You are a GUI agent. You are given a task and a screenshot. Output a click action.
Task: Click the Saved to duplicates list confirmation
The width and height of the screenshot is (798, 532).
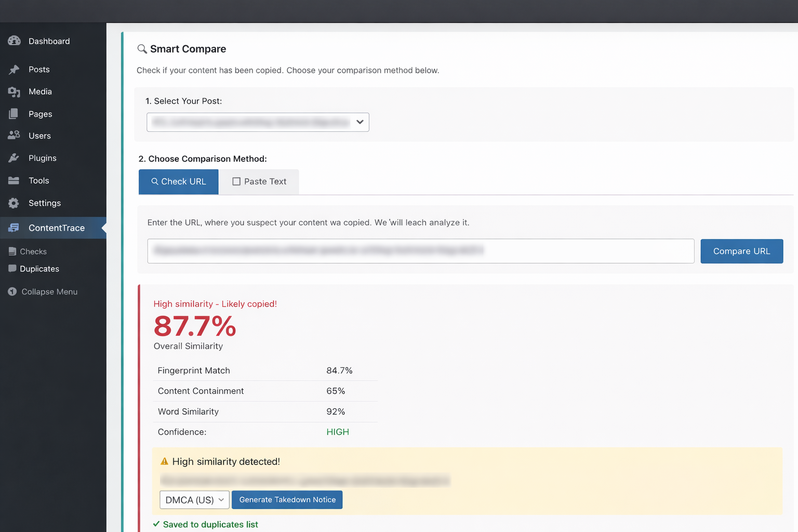pos(205,524)
